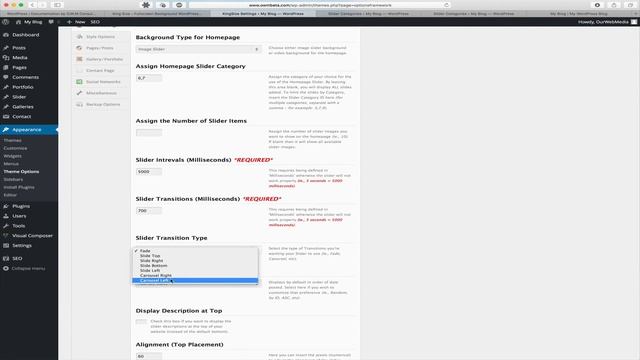Screen dimensions: 640x360
Task: Click the Settings icon in sidebar
Action: (x=6, y=245)
